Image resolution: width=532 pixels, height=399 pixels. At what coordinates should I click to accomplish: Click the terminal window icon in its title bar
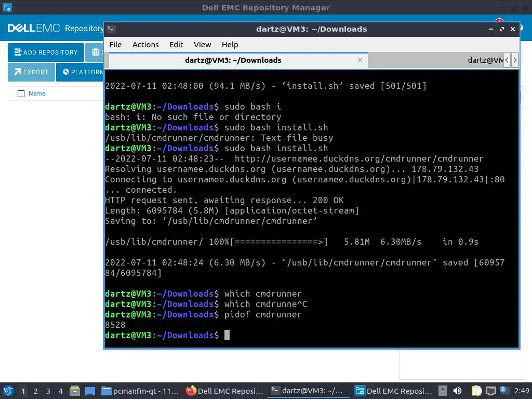click(111, 29)
